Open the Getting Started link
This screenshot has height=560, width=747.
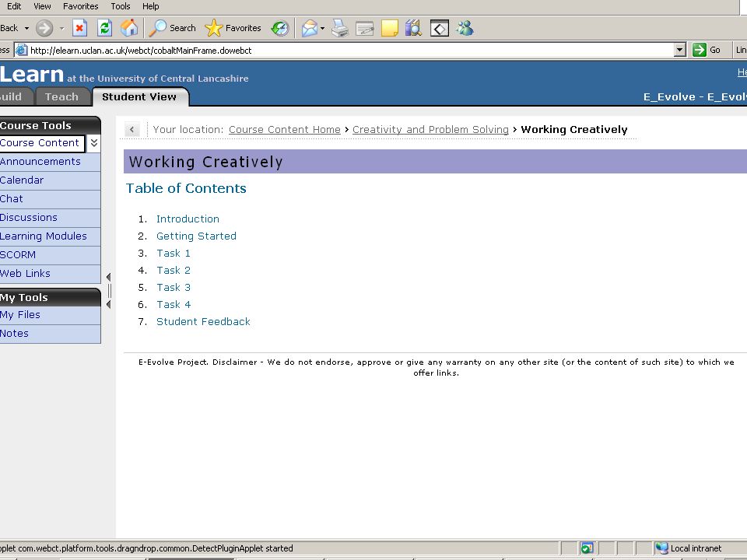point(196,236)
